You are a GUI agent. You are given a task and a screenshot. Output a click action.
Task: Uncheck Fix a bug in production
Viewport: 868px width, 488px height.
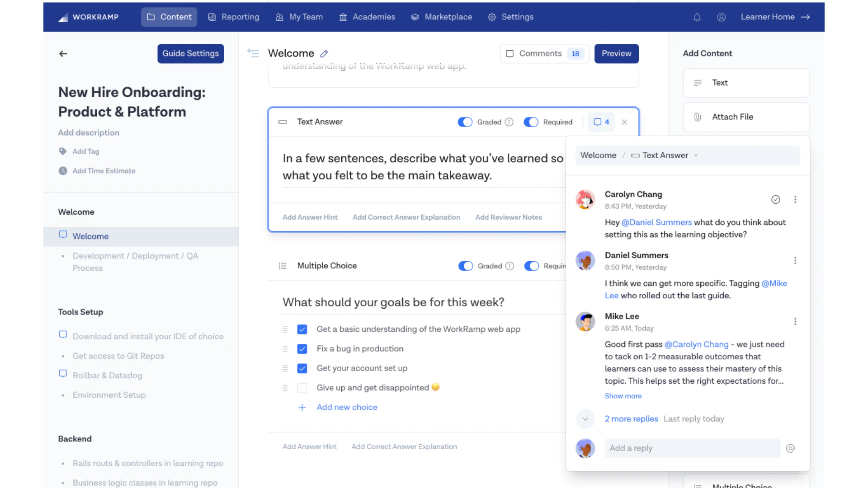click(x=302, y=349)
